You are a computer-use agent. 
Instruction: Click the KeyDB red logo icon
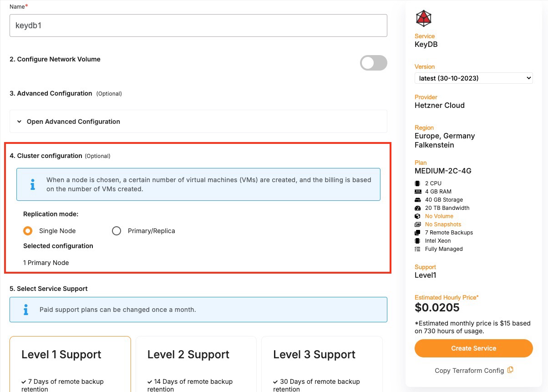[x=423, y=18]
